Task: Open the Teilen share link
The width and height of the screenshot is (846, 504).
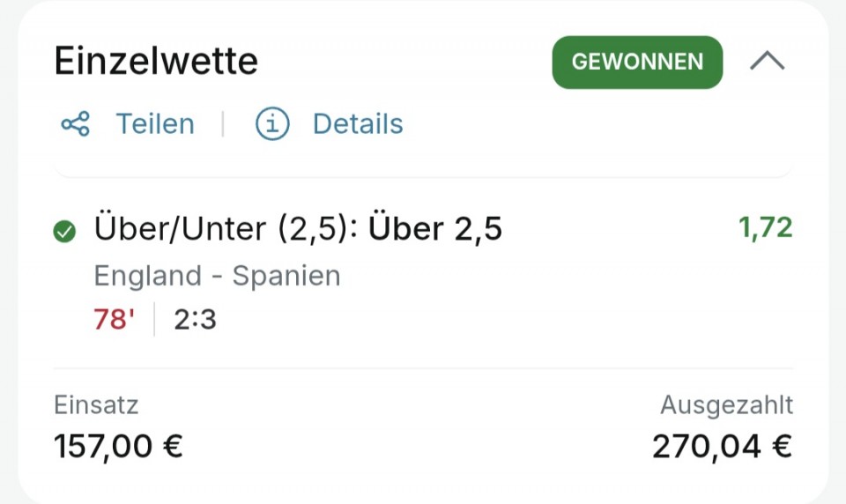Action: (x=155, y=124)
